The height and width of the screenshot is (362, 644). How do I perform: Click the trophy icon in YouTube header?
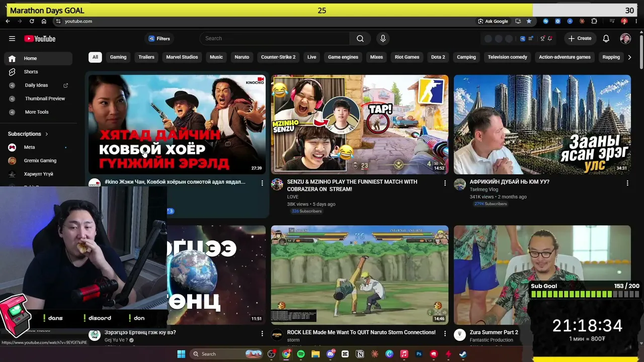coord(542,39)
